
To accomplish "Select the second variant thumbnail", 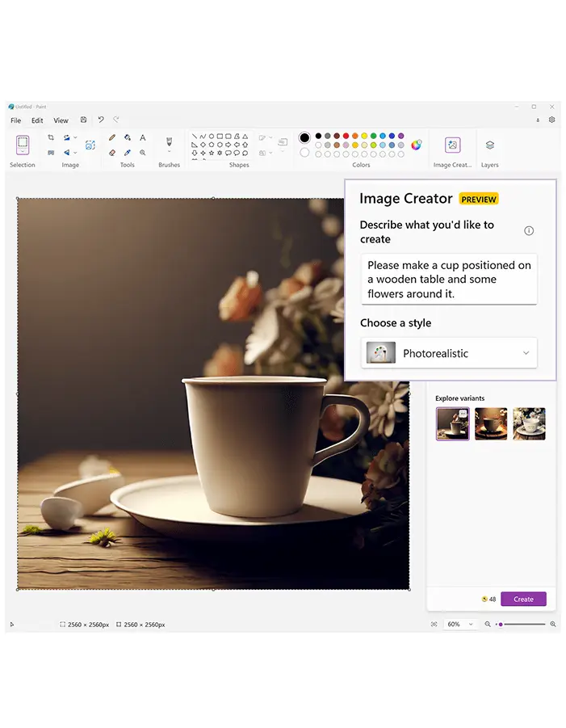I will pos(491,423).
